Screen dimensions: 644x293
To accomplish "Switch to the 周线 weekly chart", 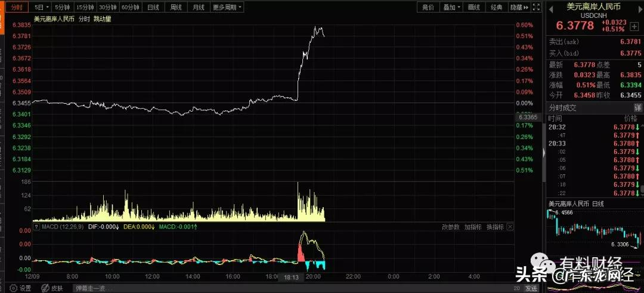I will 176,7.
